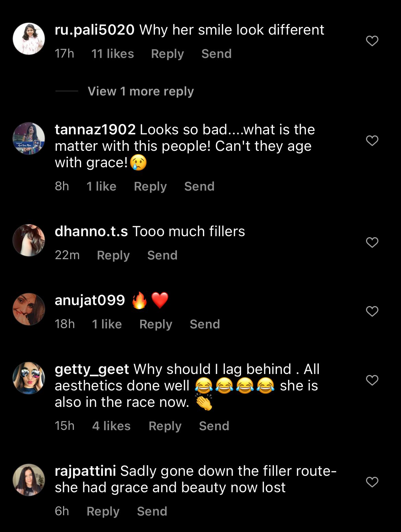Screen dimensions: 401x532
Task: Open tannaz1902's avatar
Action: 29,138
